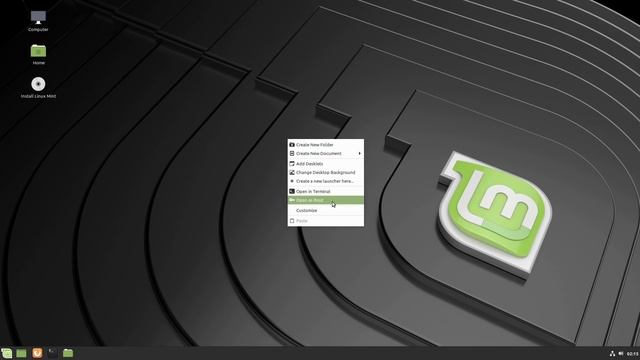Choose Create a new launcher here
The height and width of the screenshot is (360, 640).
pyautogui.click(x=326, y=181)
